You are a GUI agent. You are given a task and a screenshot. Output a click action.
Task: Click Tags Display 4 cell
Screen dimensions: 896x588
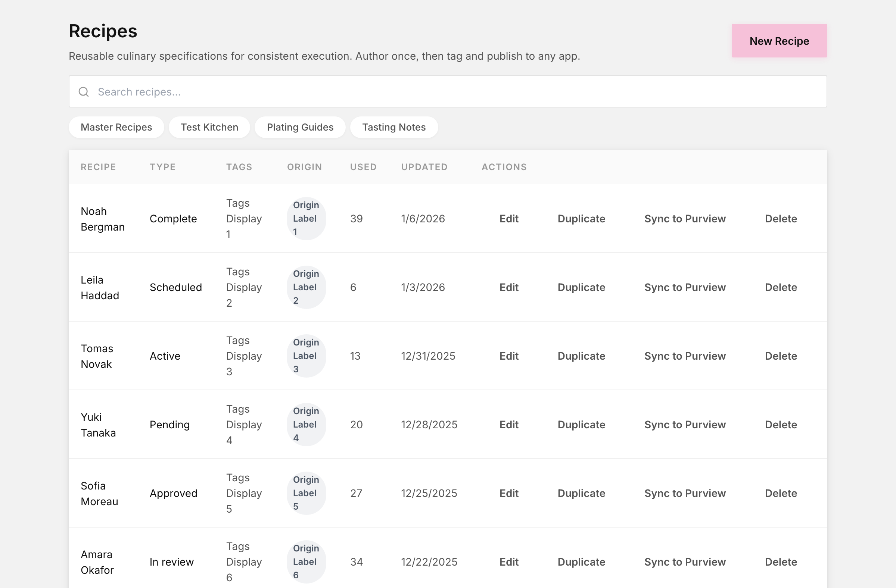click(x=244, y=425)
